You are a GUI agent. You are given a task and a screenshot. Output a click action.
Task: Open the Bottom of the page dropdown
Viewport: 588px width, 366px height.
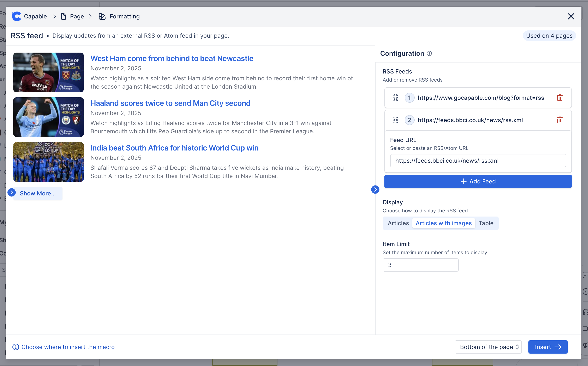[488, 347]
